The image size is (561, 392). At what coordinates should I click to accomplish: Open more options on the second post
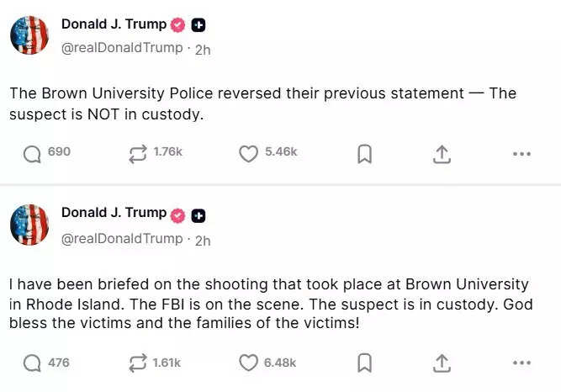click(x=521, y=363)
